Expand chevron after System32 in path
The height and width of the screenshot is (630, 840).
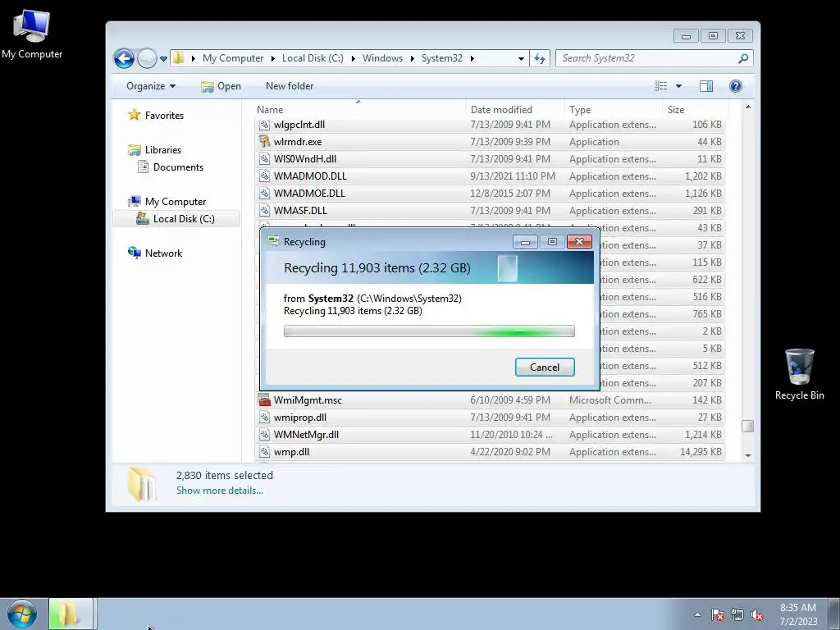(x=472, y=58)
